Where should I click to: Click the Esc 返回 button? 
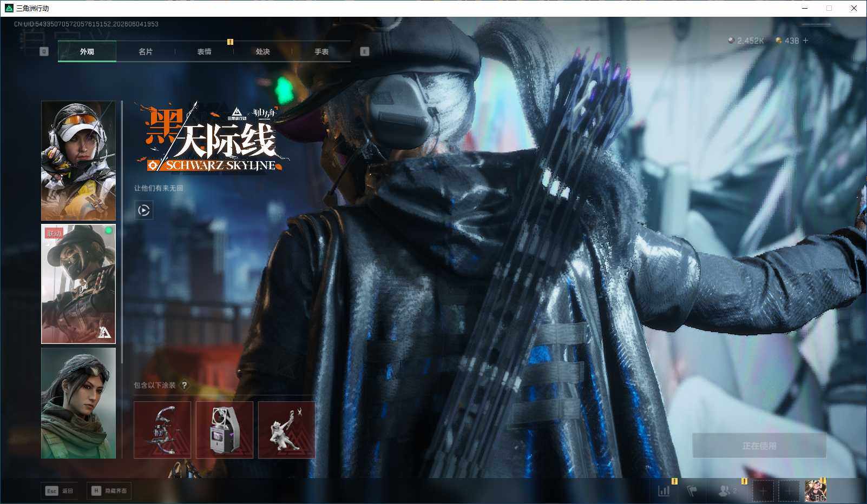click(60, 490)
